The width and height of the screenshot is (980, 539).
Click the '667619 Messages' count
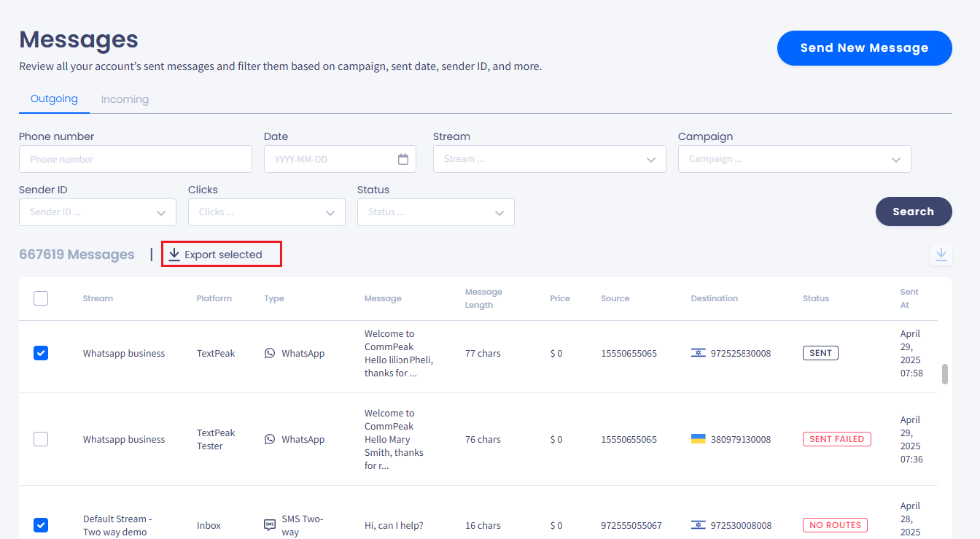tap(77, 255)
